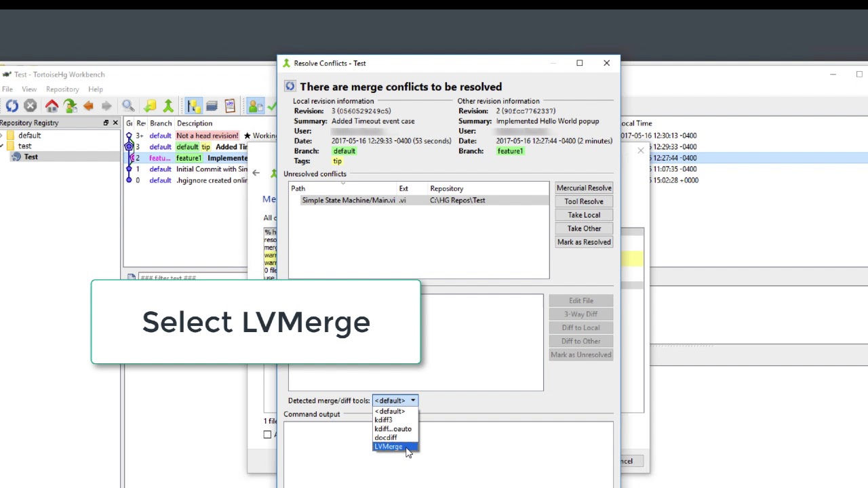Select the default folder in Repository Registry

coord(24,136)
